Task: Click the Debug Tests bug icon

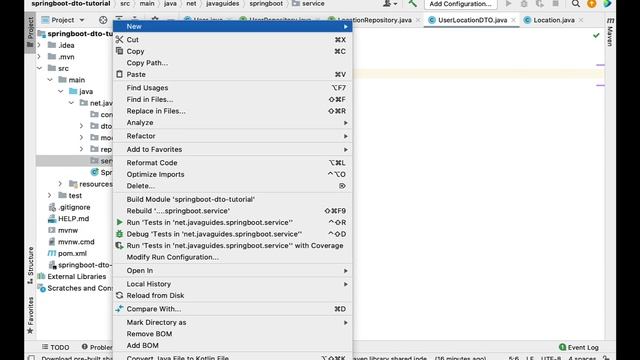Action: pyautogui.click(x=119, y=234)
